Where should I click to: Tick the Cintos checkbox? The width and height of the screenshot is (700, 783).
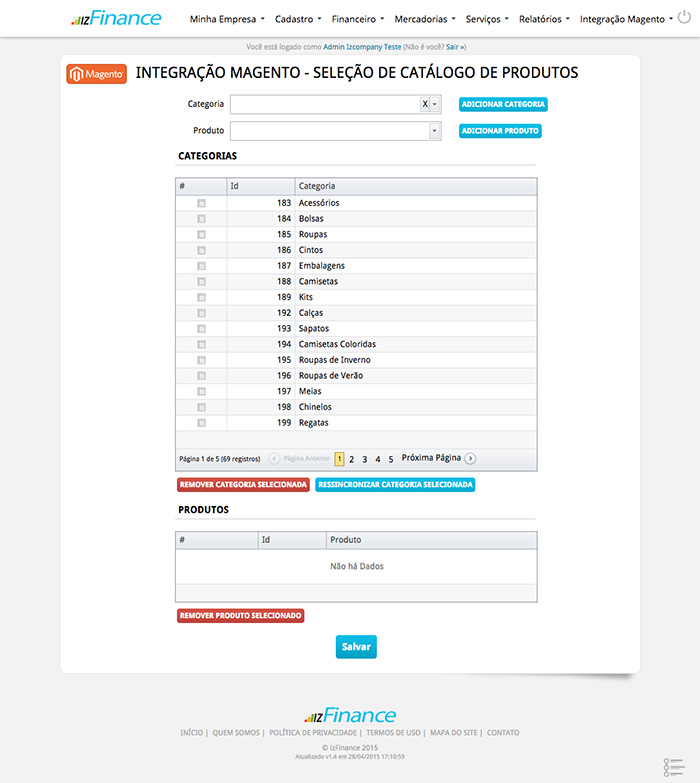201,250
